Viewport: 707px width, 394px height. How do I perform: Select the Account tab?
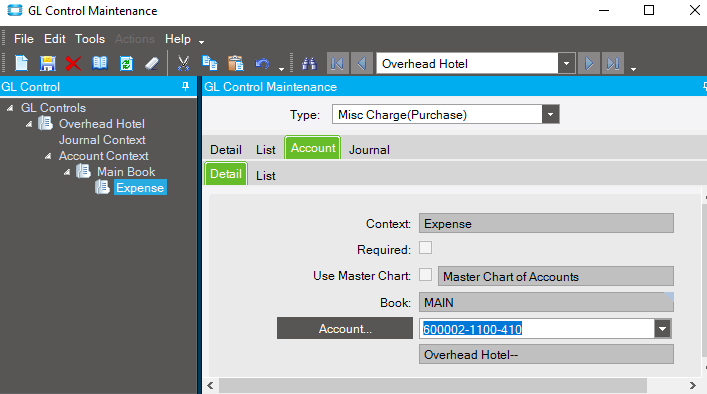pyautogui.click(x=313, y=148)
